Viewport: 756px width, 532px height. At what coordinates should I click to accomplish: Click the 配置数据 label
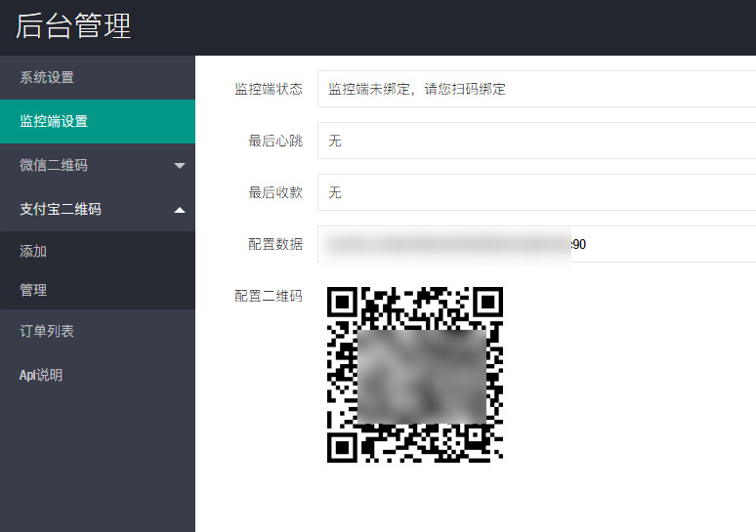click(x=275, y=244)
